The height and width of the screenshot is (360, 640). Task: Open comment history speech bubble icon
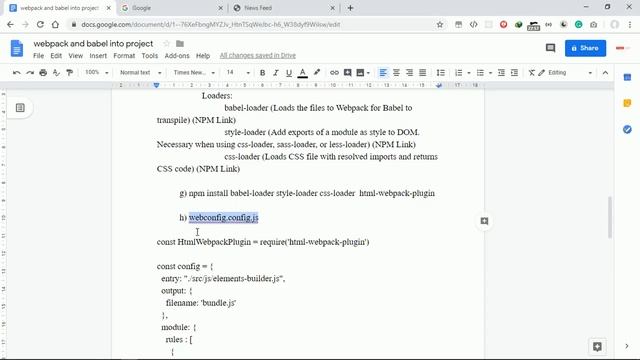pos(550,48)
